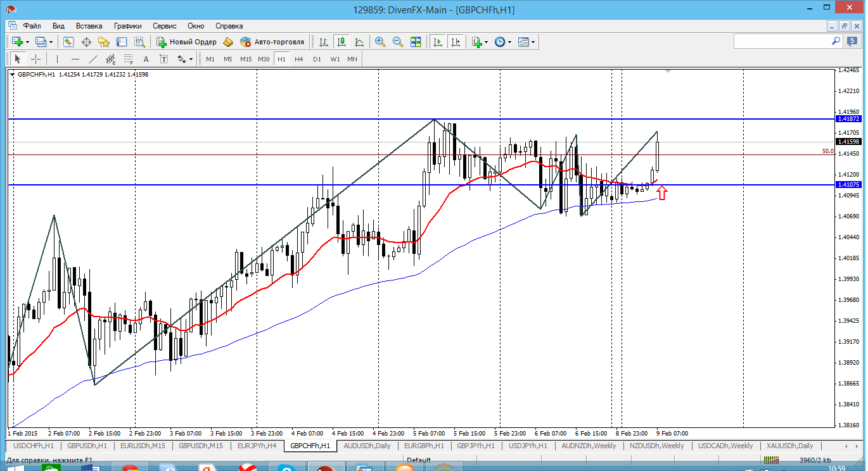Zoom out on the chart
Image resolution: width=868 pixels, height=471 pixels.
pyautogui.click(x=398, y=42)
